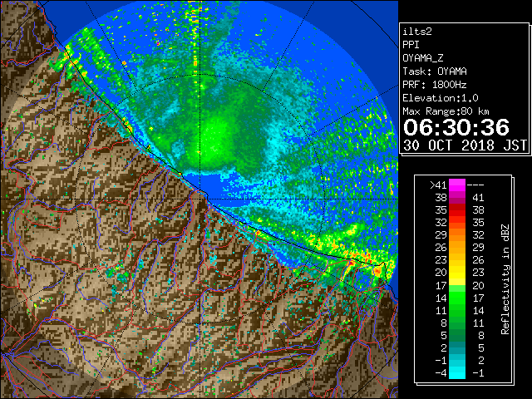Click the red echo cell near southeast coast
The height and width of the screenshot is (399, 532).
(377, 271)
